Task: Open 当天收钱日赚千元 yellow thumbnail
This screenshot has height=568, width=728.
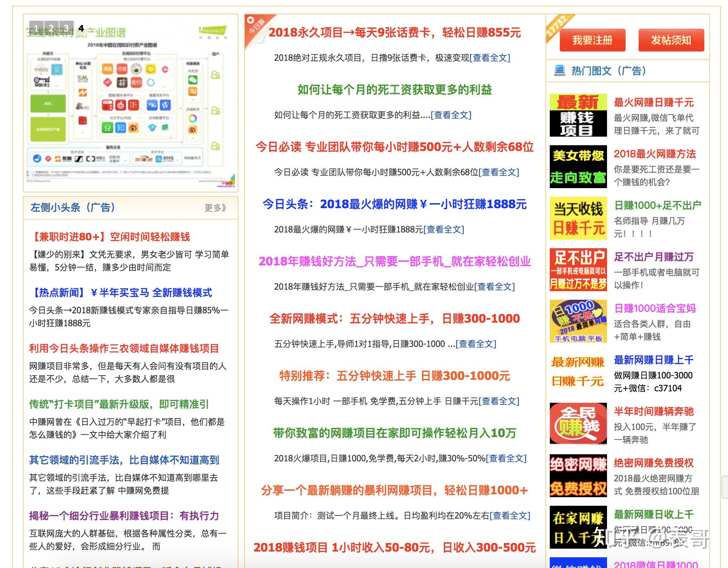Action: coord(578,218)
